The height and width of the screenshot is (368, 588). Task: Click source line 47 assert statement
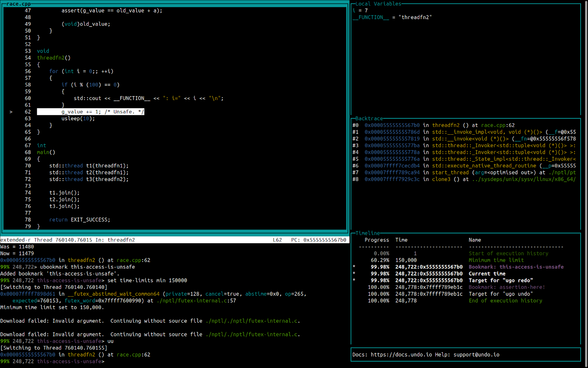112,11
